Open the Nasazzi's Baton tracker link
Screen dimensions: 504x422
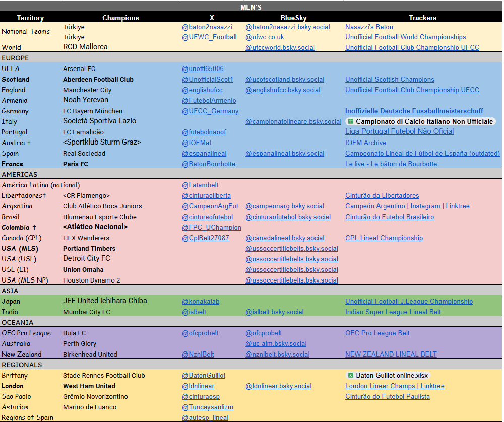click(x=369, y=27)
